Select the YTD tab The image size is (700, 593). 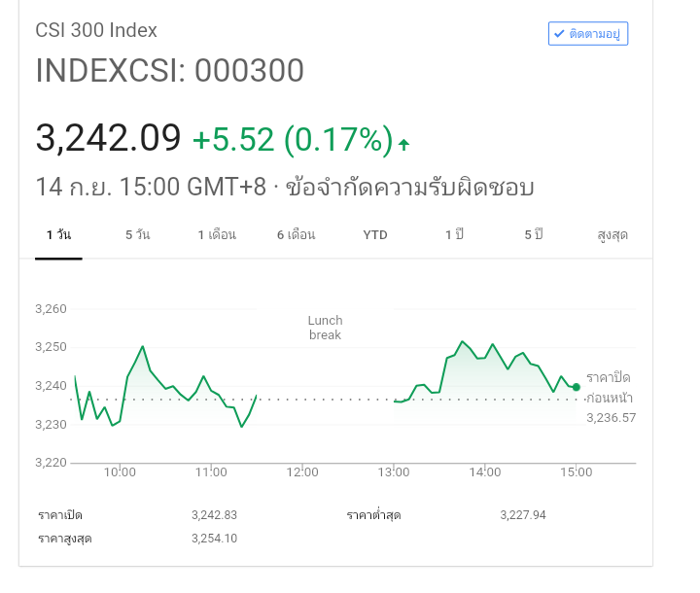[375, 235]
